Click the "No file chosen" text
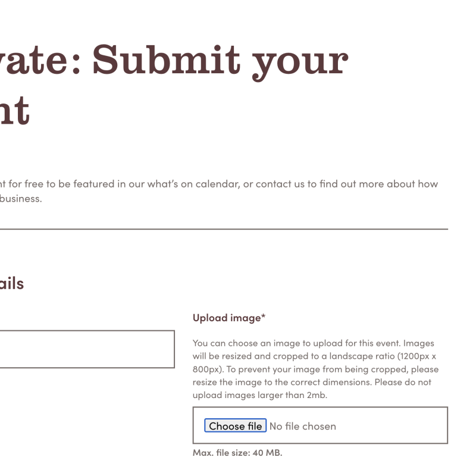Viewport: 476px width, 476px height. pyautogui.click(x=303, y=426)
